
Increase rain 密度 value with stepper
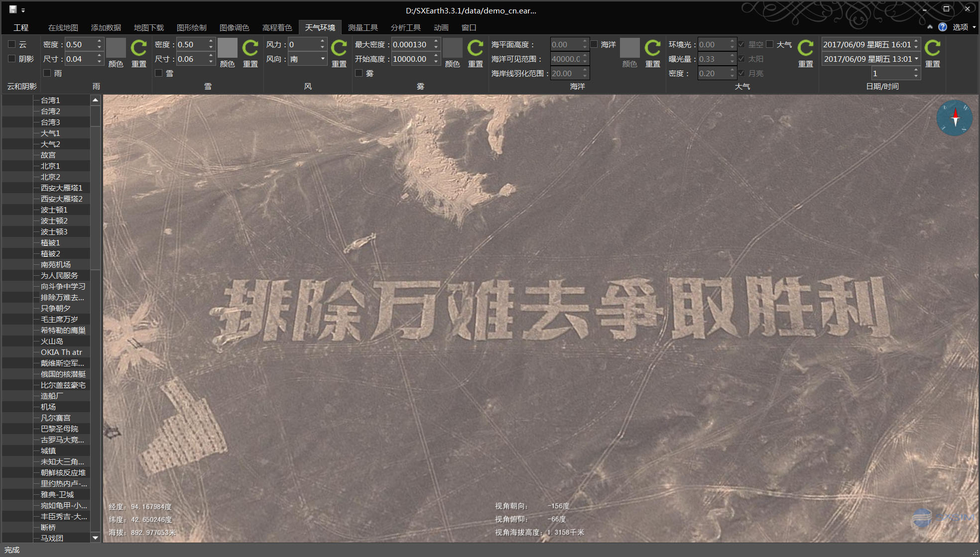click(100, 41)
